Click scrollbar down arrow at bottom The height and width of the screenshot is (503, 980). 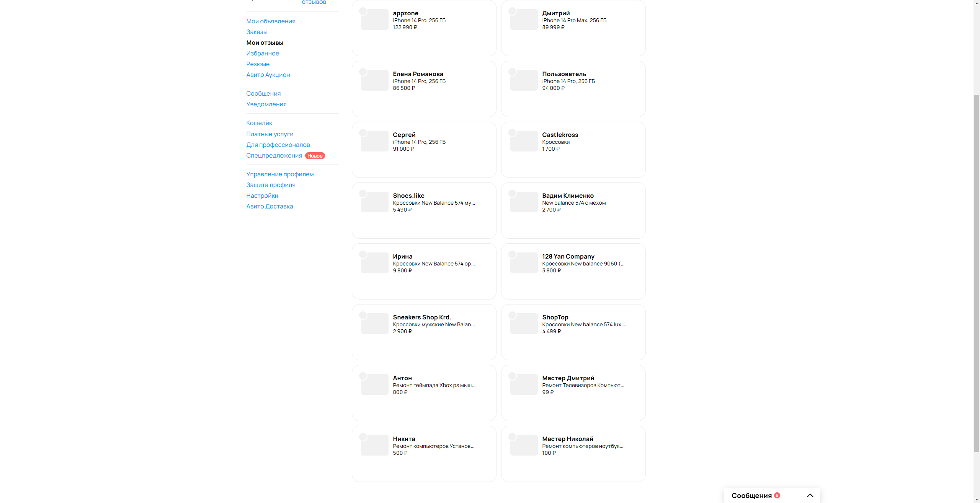click(977, 500)
